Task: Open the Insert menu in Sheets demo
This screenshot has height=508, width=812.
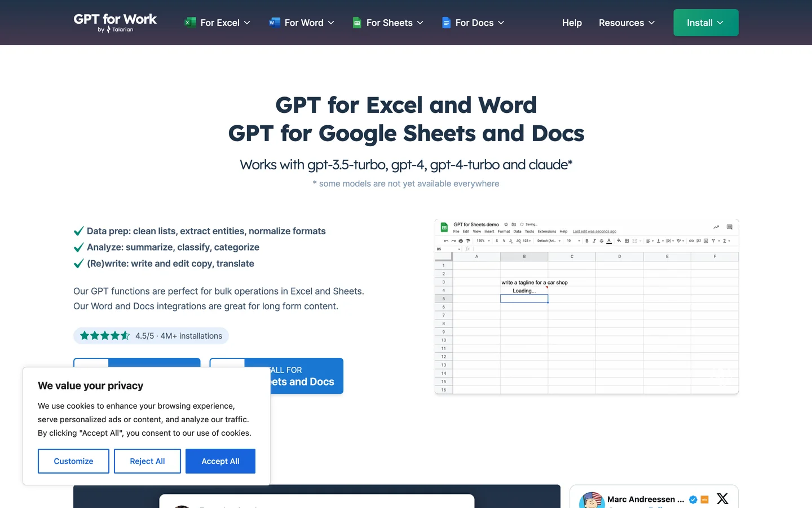Action: tap(489, 231)
